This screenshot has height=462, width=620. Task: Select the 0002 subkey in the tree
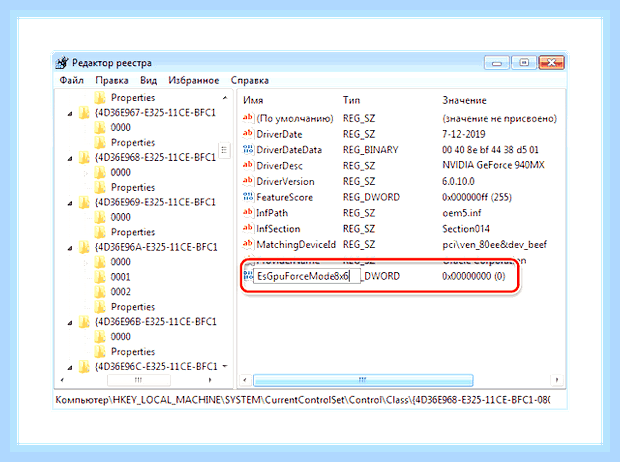120,292
